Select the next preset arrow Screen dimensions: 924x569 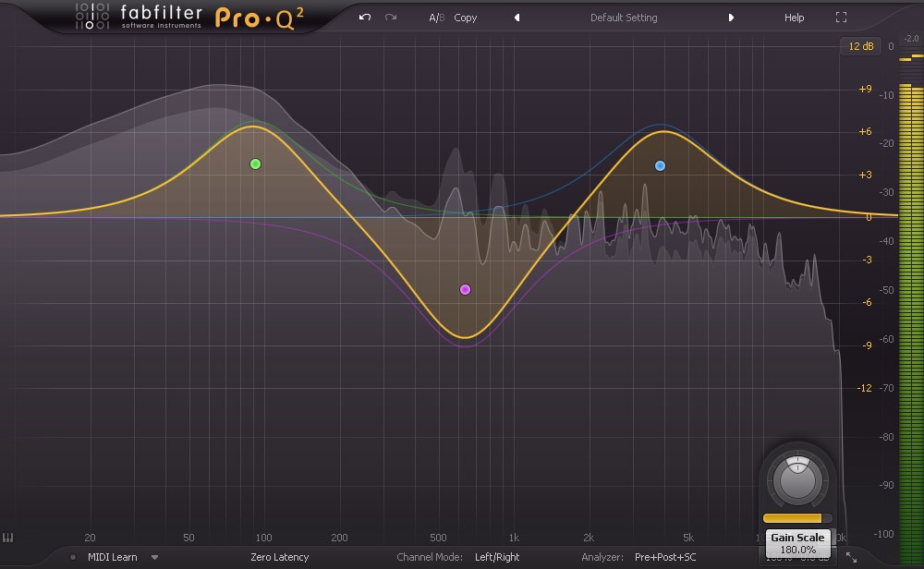731,18
